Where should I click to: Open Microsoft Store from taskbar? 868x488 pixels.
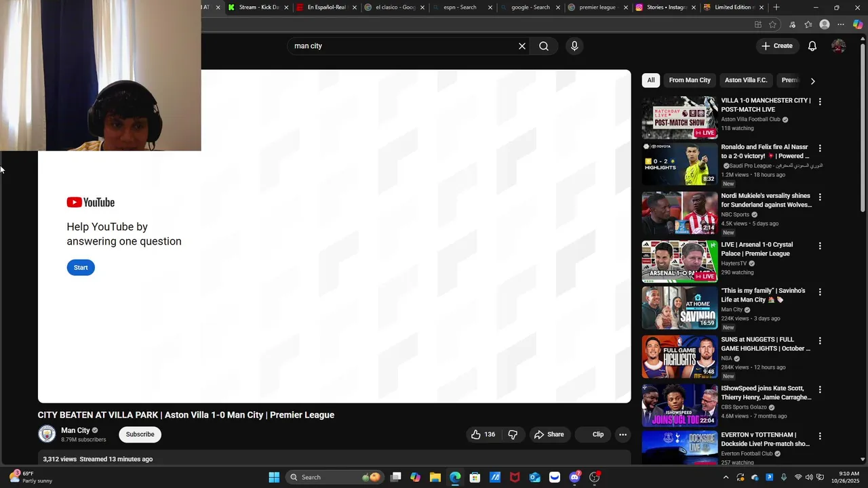click(475, 477)
